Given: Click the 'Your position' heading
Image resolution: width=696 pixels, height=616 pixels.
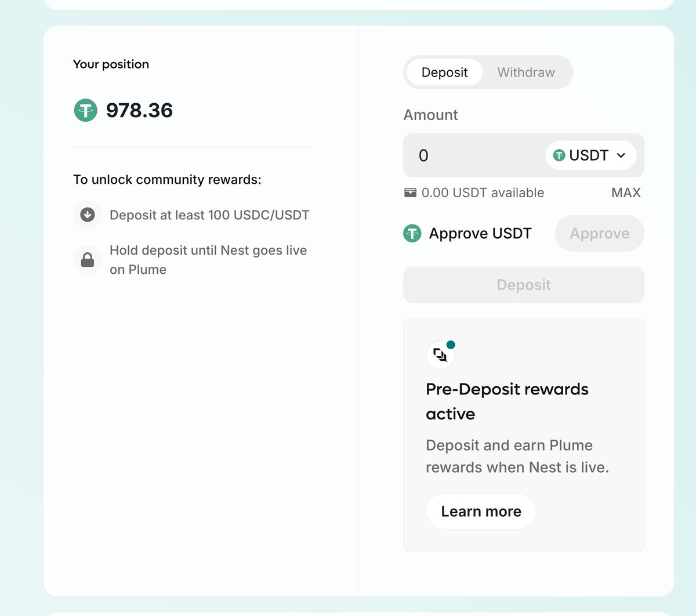Looking at the screenshot, I should coord(111,64).
